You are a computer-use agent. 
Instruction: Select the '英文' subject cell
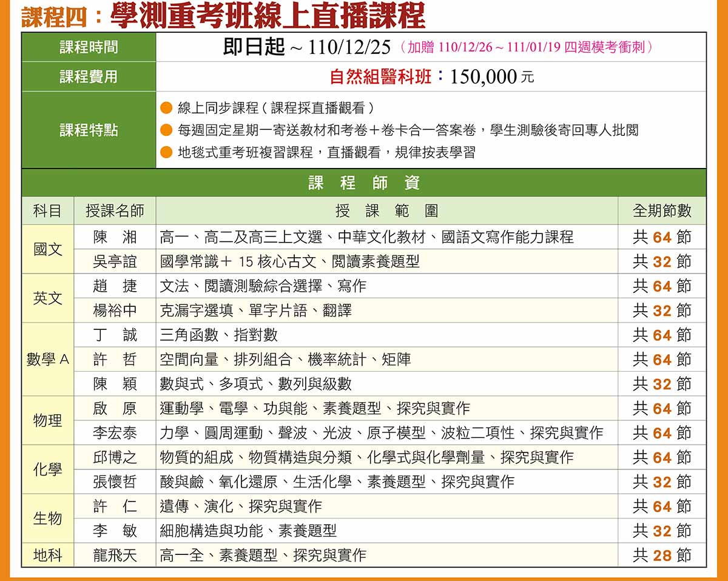48,298
